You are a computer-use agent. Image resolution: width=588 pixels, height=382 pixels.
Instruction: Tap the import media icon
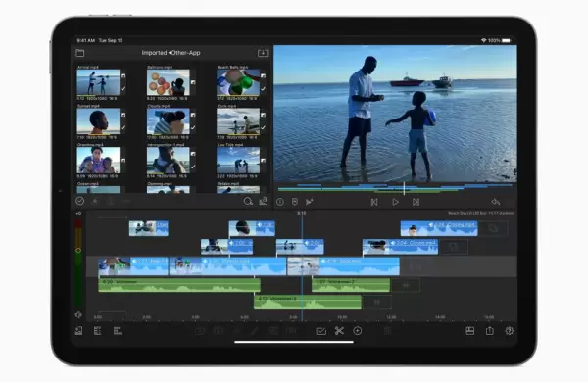tap(263, 53)
